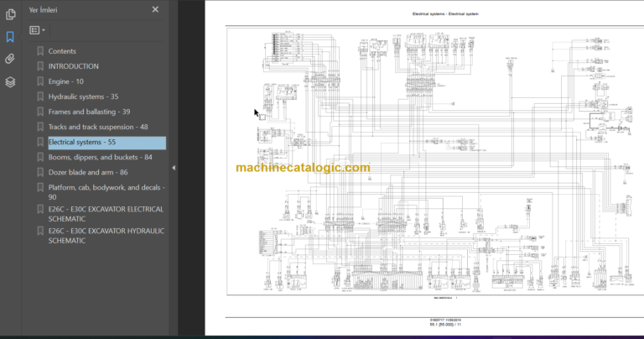The width and height of the screenshot is (644, 339).
Task: Open Booms, dippers, and buckets - 84
Action: click(101, 158)
